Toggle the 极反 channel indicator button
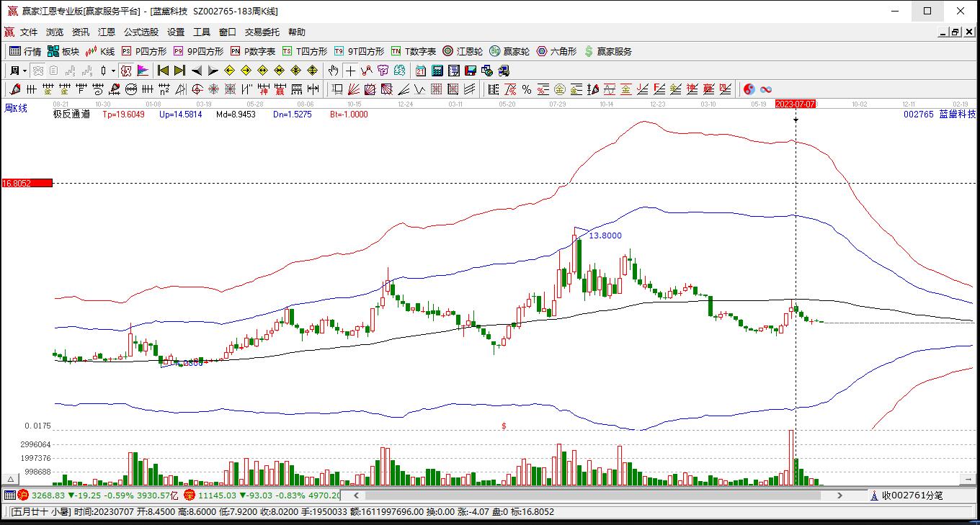Image resolution: width=980 pixels, height=525 pixels. (126, 71)
